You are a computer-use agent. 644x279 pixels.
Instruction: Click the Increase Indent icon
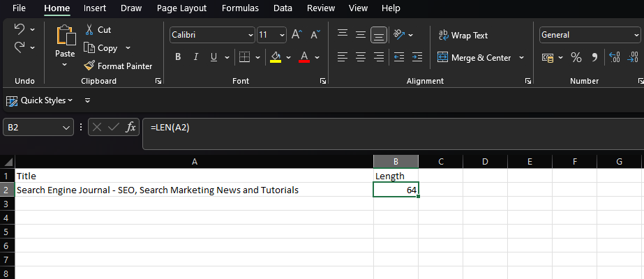417,57
